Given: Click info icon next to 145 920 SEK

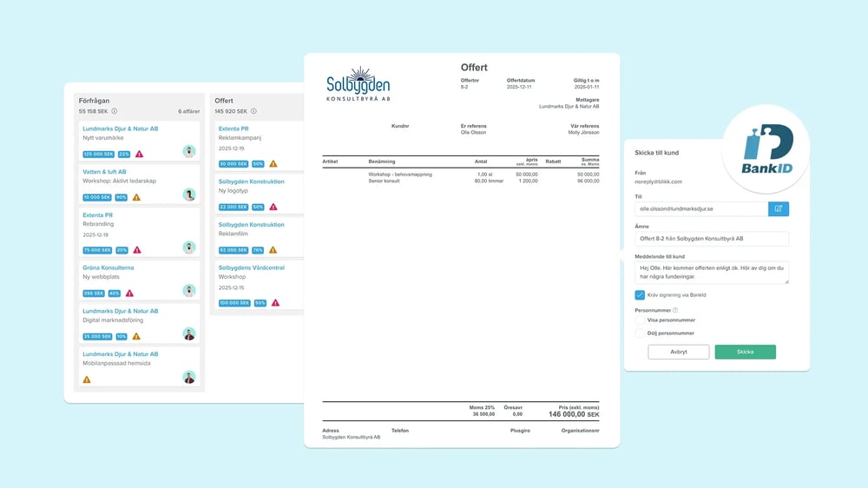Looking at the screenshot, I should [254, 111].
